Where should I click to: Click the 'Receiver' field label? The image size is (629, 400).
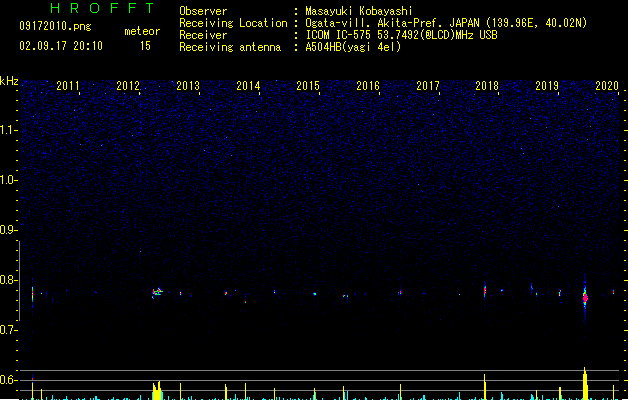pyautogui.click(x=203, y=35)
